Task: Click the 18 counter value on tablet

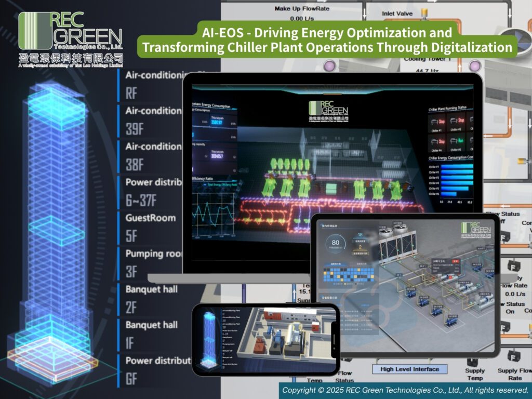Action: coord(360,234)
